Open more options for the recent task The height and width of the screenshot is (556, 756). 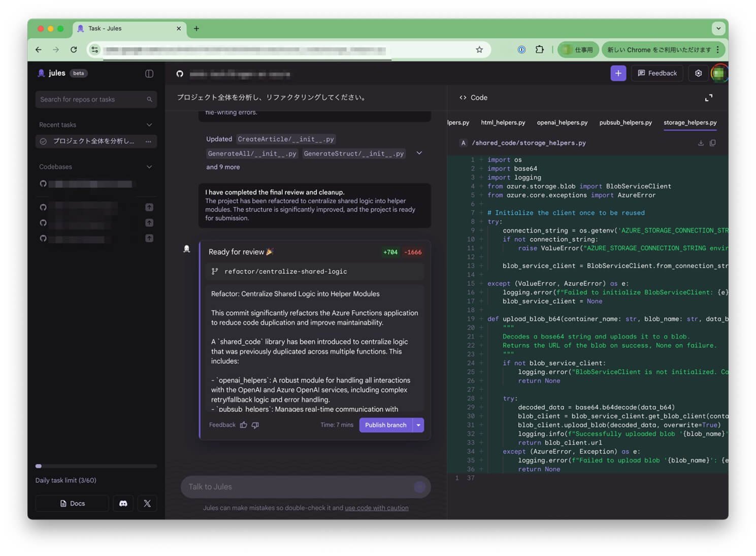tap(148, 142)
